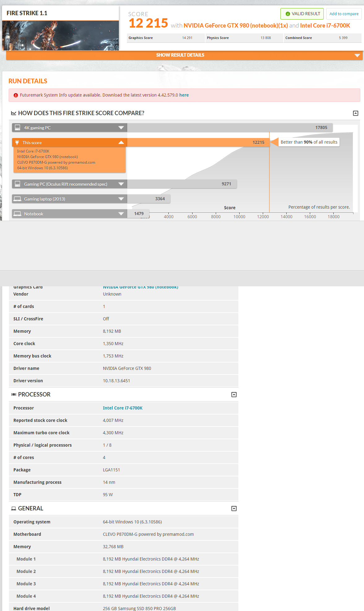Collapse the score comparison section

tap(356, 113)
